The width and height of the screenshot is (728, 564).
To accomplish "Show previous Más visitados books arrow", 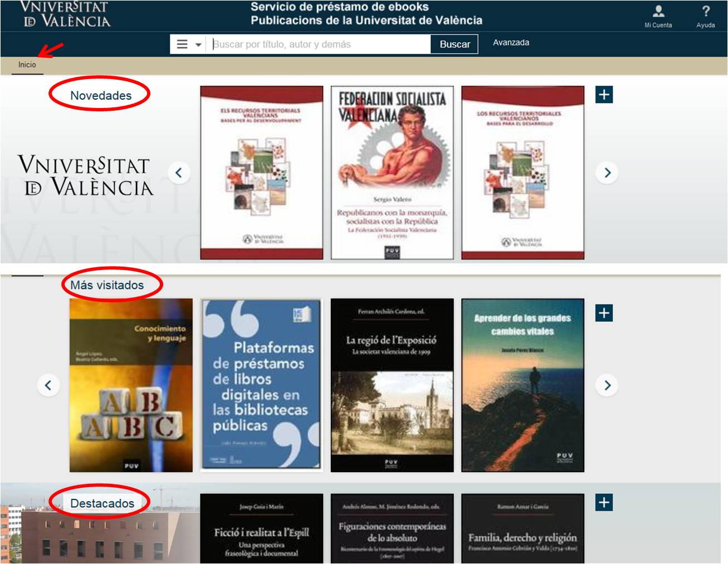I will (x=48, y=385).
